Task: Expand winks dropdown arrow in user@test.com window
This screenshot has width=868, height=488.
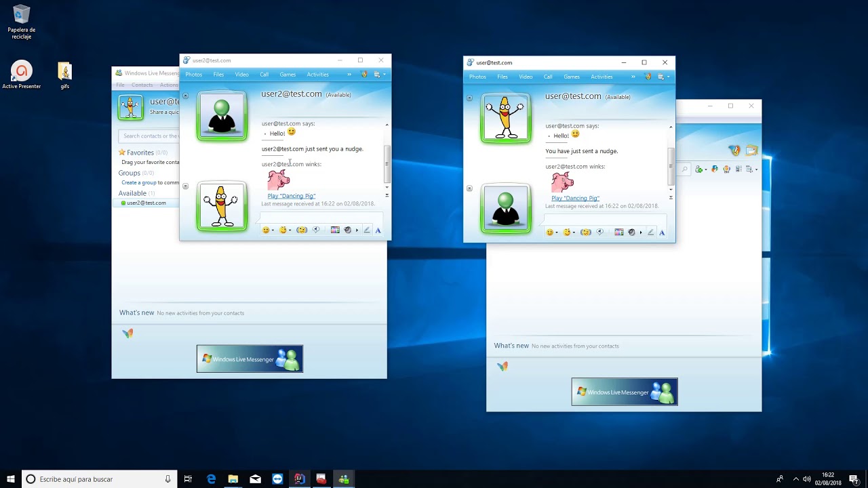Action: point(574,232)
